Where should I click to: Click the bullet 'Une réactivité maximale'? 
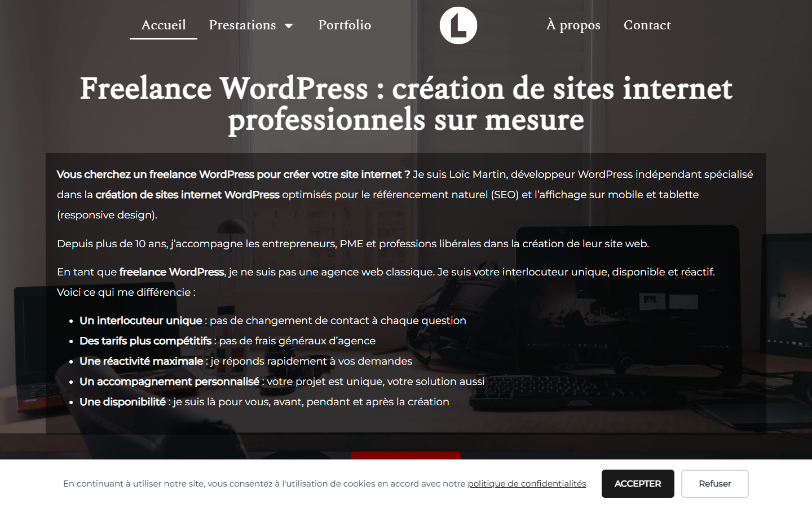tap(142, 361)
